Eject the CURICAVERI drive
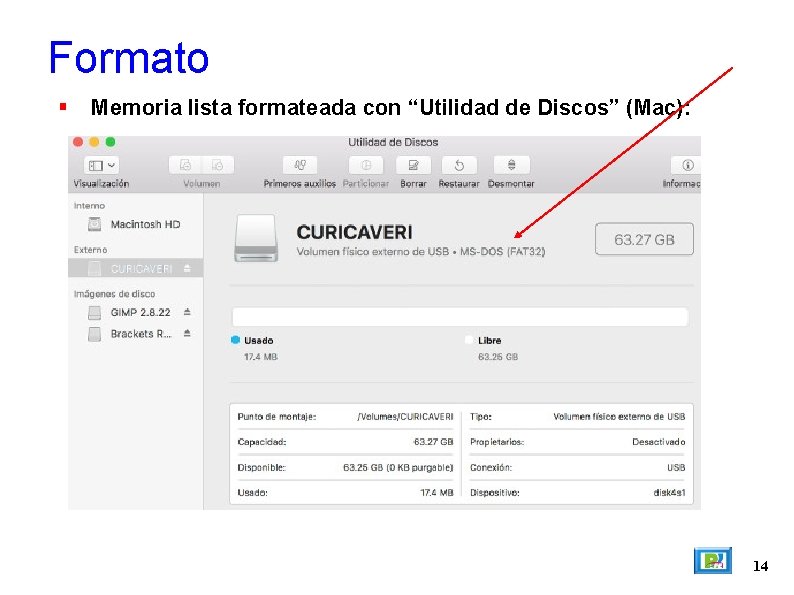Image resolution: width=794 pixels, height=595 pixels. pos(187,268)
